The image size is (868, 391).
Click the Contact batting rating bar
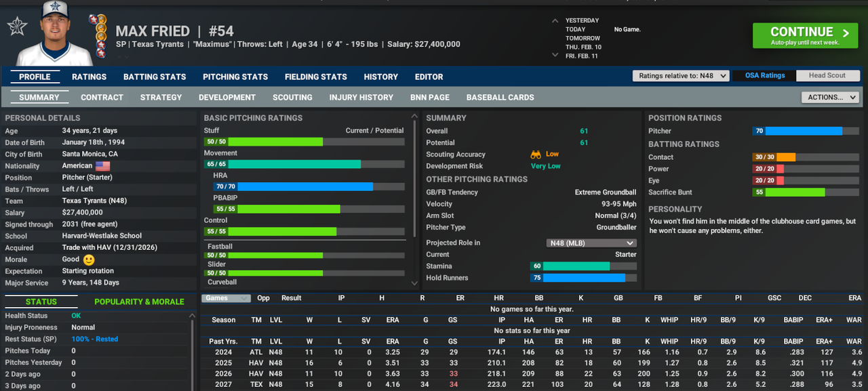[x=806, y=157]
